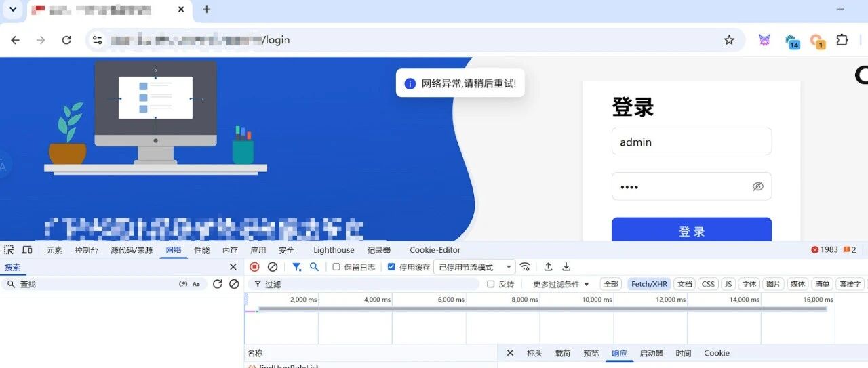Close the current browser tab

click(x=180, y=9)
